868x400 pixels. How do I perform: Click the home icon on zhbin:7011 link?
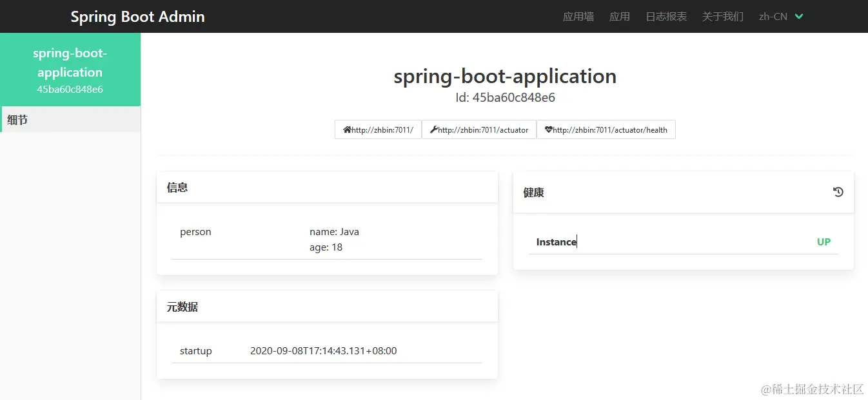point(347,129)
